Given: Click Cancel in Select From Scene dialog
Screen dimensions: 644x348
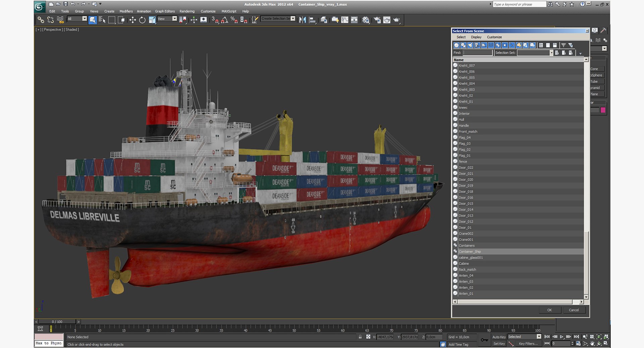Looking at the screenshot, I should [574, 310].
